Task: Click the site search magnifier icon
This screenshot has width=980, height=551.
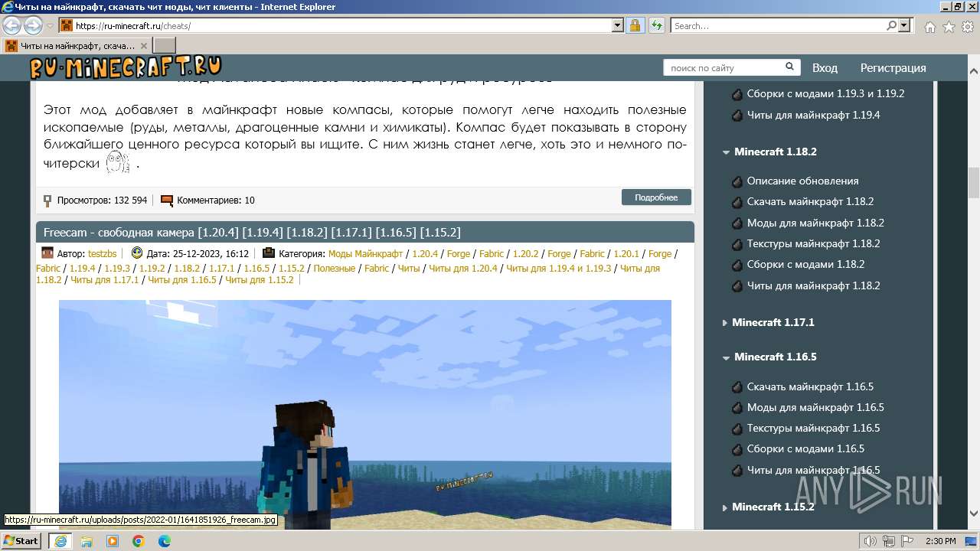Action: 789,67
